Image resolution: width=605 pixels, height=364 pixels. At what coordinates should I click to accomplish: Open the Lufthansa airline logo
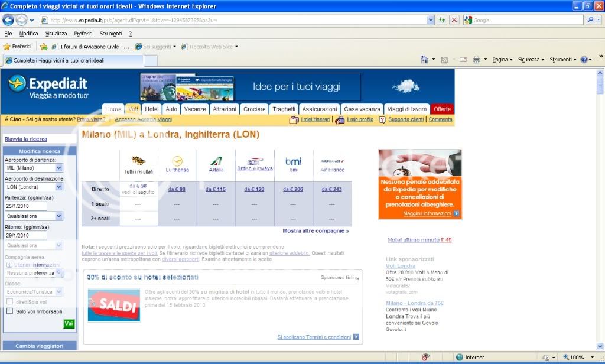click(177, 162)
